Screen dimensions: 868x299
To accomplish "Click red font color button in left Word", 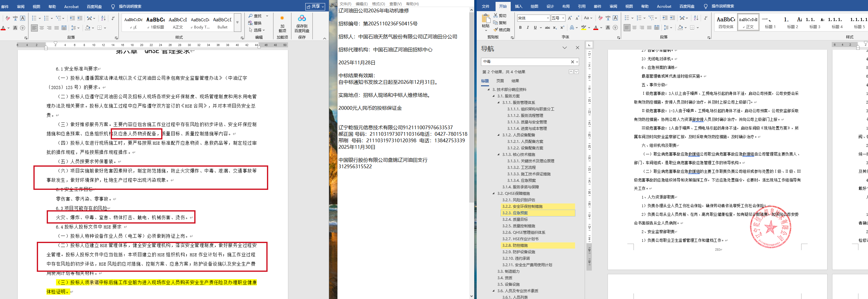I will click(x=3, y=28).
